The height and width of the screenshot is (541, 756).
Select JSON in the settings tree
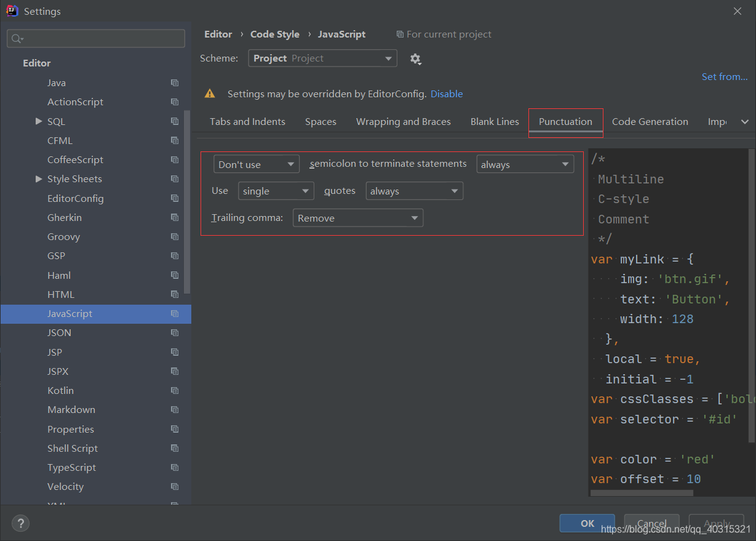59,332
